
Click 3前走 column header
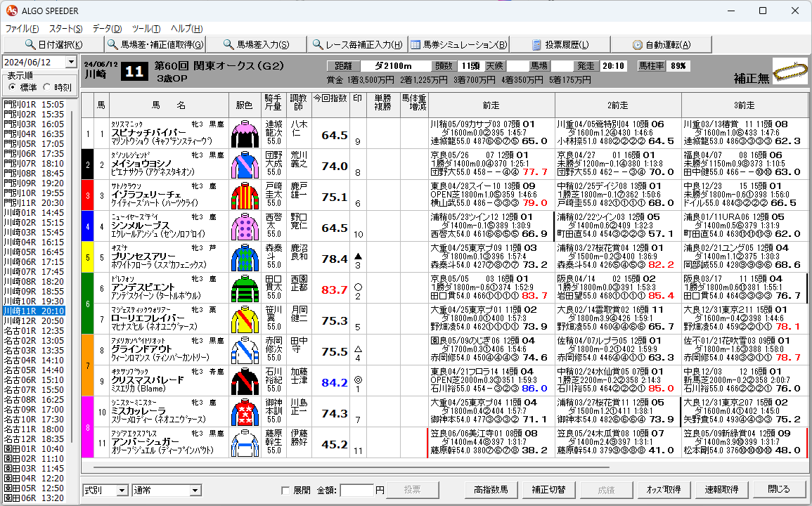click(x=745, y=105)
